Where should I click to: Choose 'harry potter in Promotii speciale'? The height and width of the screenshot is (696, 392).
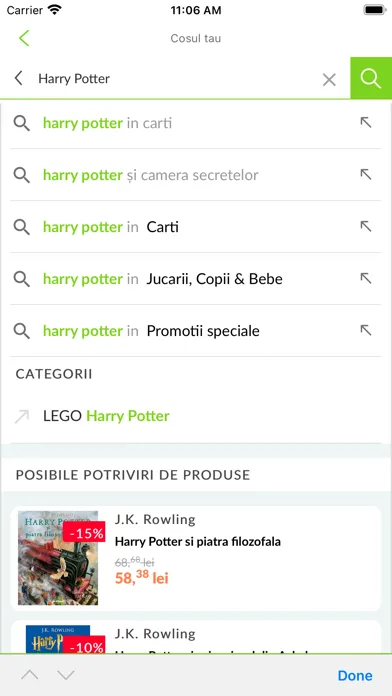(x=195, y=331)
